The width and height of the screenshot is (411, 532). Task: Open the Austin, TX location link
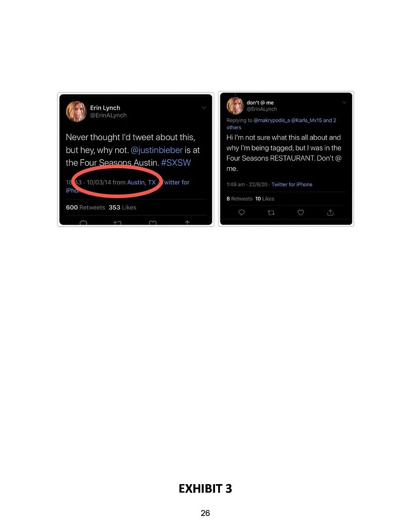141,182
